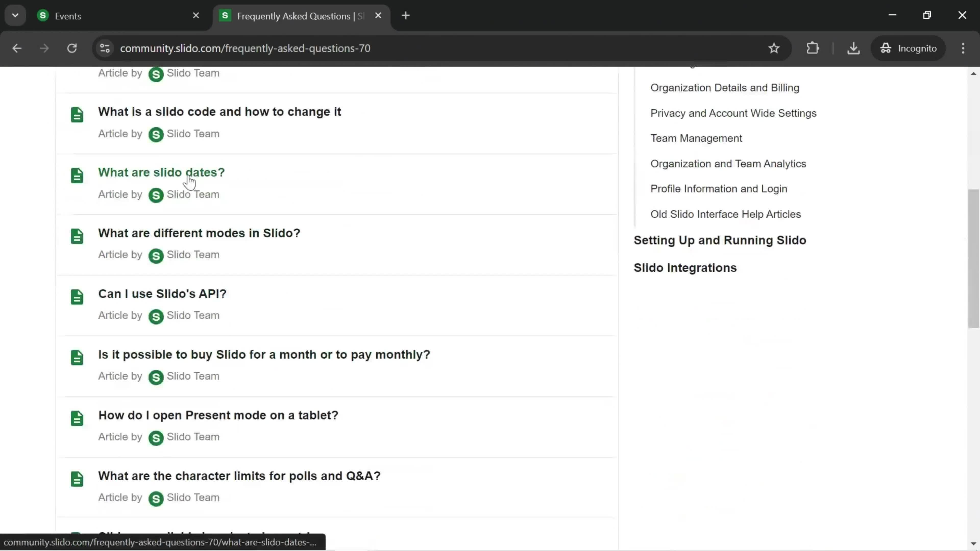Open Slido Team name under Slido's API article
Screen dimensions: 980x551
(193, 316)
